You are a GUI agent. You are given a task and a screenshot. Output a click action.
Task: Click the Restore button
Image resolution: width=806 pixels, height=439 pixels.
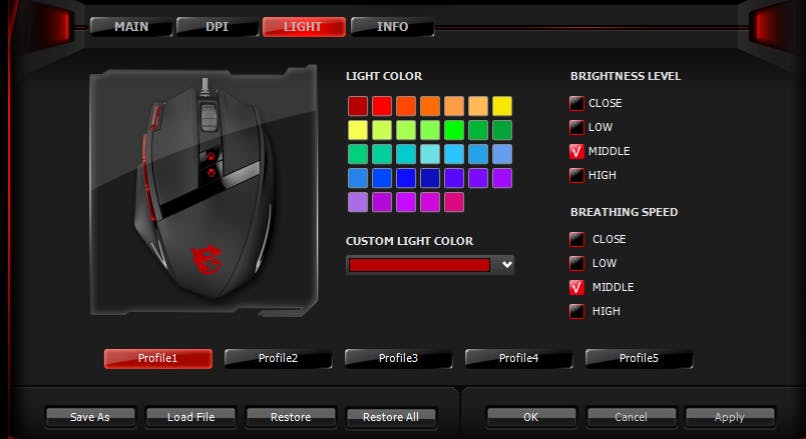[291, 417]
